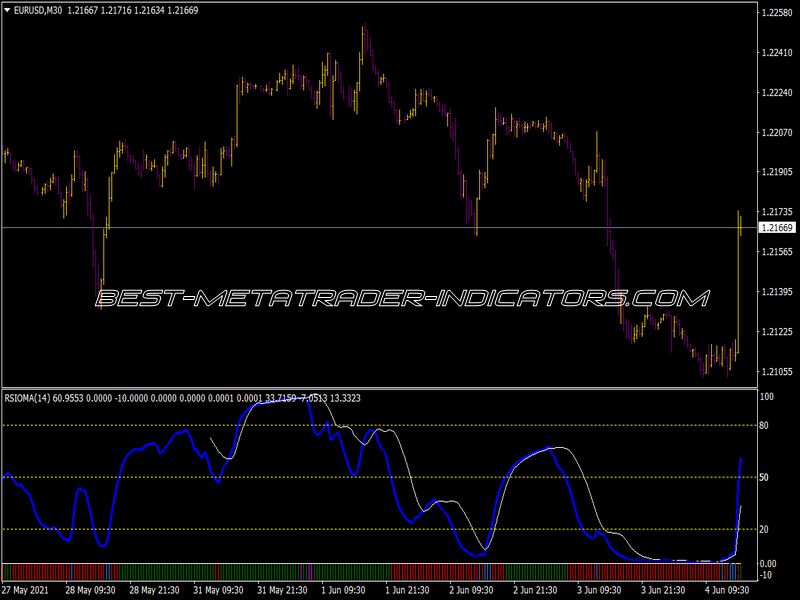Click the 1.21735 price scale value
Viewport: 800px width, 600px height.
point(777,212)
